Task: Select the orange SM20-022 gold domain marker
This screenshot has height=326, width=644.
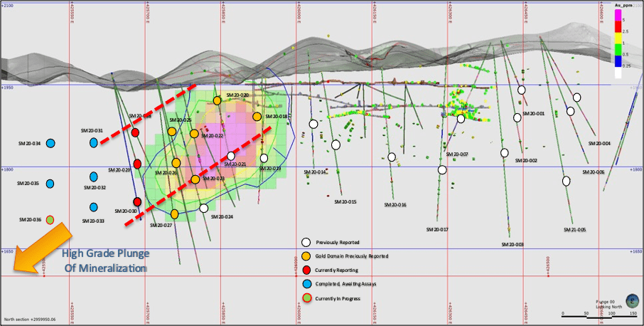Action: click(x=194, y=134)
